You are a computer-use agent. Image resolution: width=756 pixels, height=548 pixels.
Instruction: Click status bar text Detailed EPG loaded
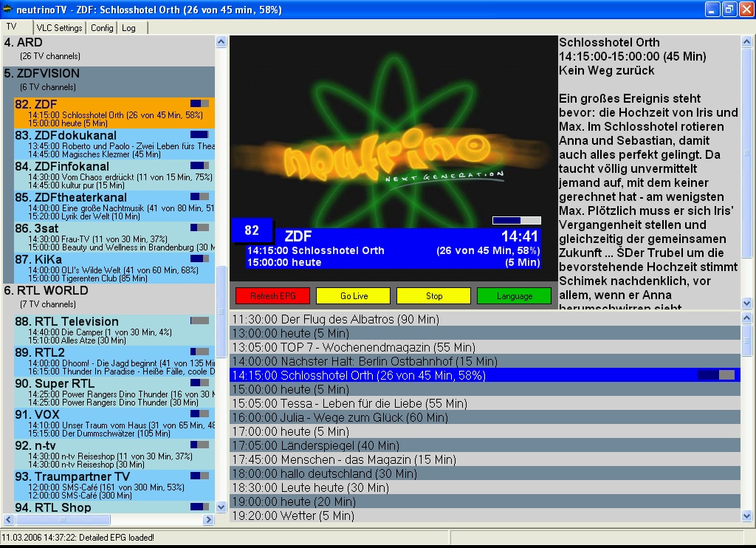point(116,538)
